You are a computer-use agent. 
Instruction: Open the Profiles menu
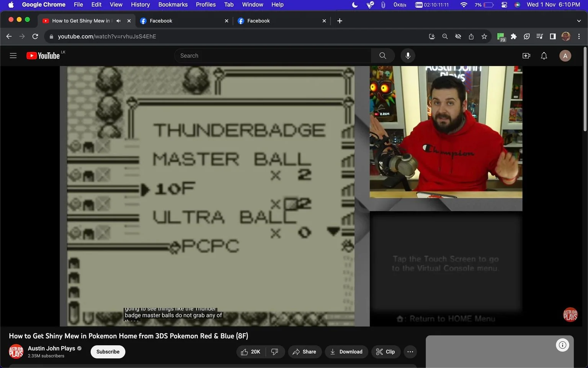coord(206,5)
